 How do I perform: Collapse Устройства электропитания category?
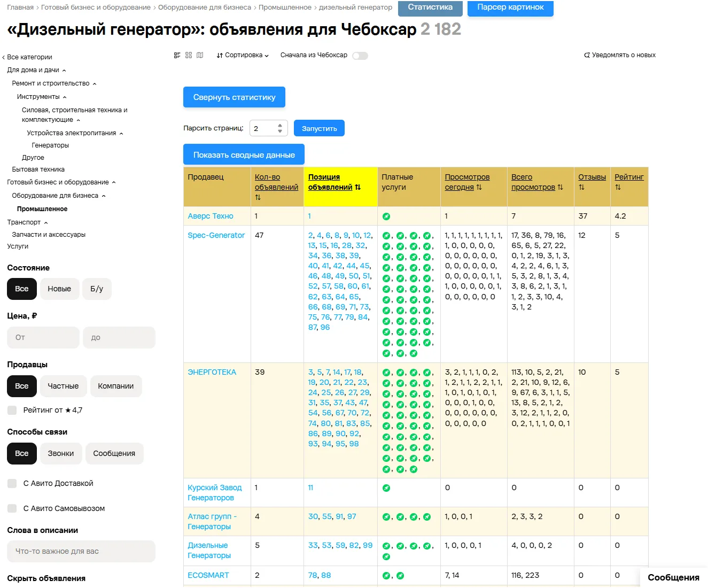tap(121, 134)
